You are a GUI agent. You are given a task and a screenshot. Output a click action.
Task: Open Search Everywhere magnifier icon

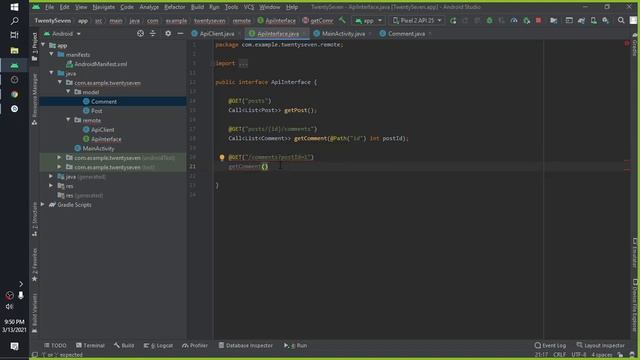tap(621, 20)
